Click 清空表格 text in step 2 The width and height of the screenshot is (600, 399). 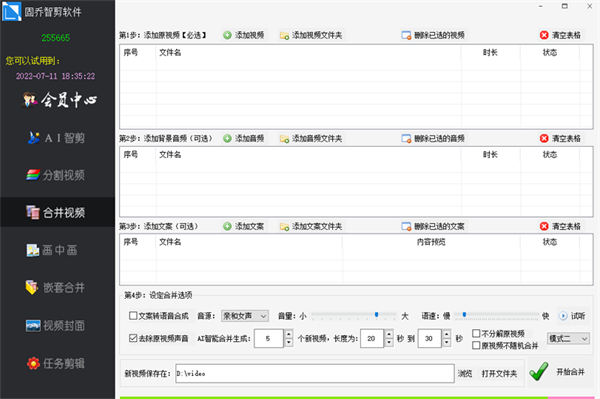click(566, 138)
